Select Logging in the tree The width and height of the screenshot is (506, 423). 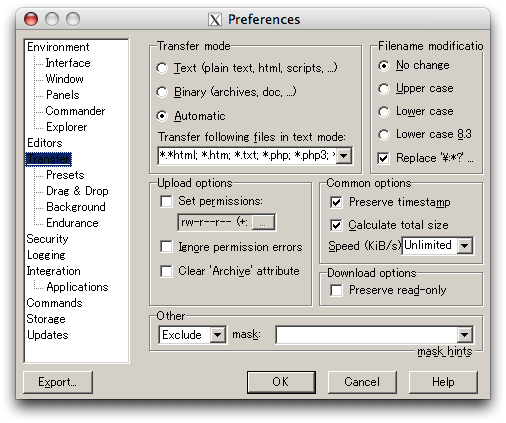[46, 255]
